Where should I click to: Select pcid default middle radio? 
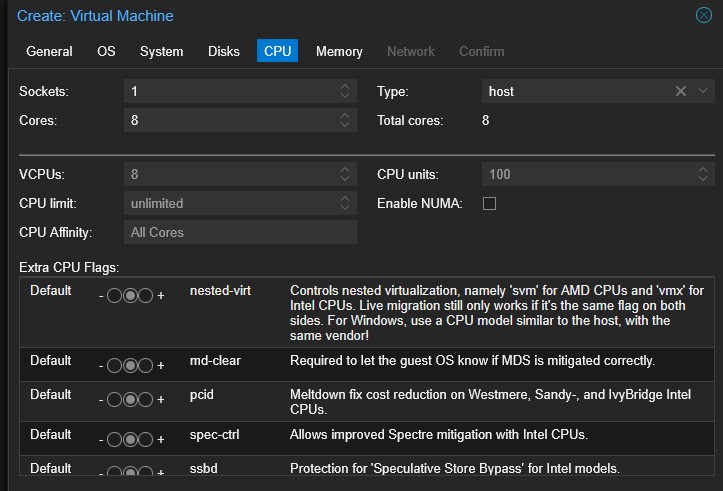coord(130,399)
